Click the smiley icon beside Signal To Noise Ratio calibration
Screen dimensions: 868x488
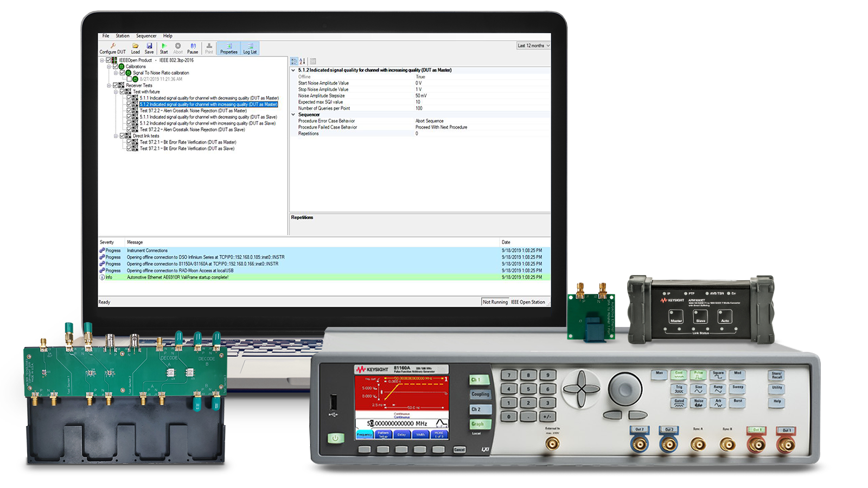click(129, 73)
